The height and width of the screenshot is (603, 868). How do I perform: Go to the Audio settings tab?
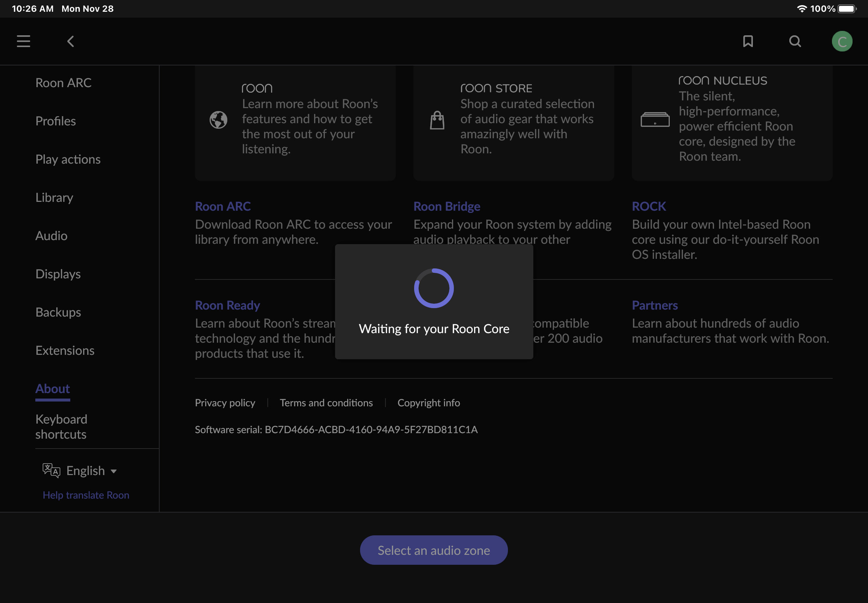coord(51,235)
